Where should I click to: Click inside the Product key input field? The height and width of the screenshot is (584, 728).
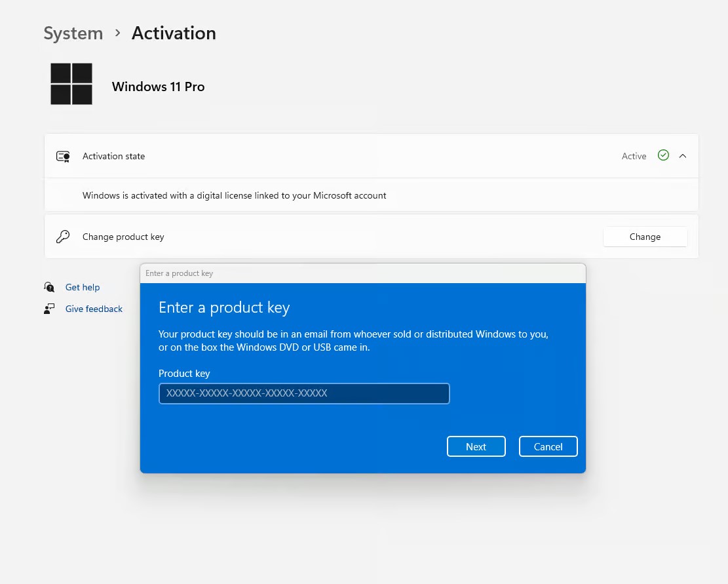pyautogui.click(x=304, y=393)
